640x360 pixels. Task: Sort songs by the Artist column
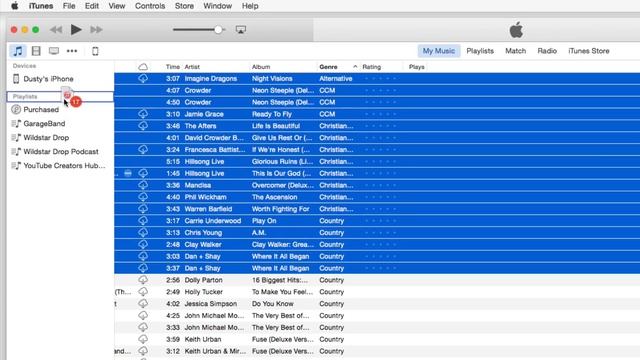pyautogui.click(x=192, y=67)
